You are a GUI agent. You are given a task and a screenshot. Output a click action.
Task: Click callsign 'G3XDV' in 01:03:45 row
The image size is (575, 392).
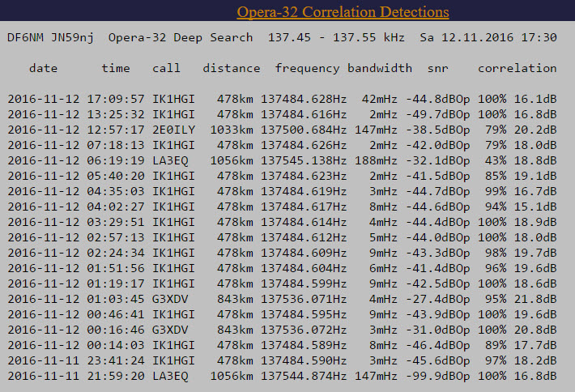(x=170, y=299)
